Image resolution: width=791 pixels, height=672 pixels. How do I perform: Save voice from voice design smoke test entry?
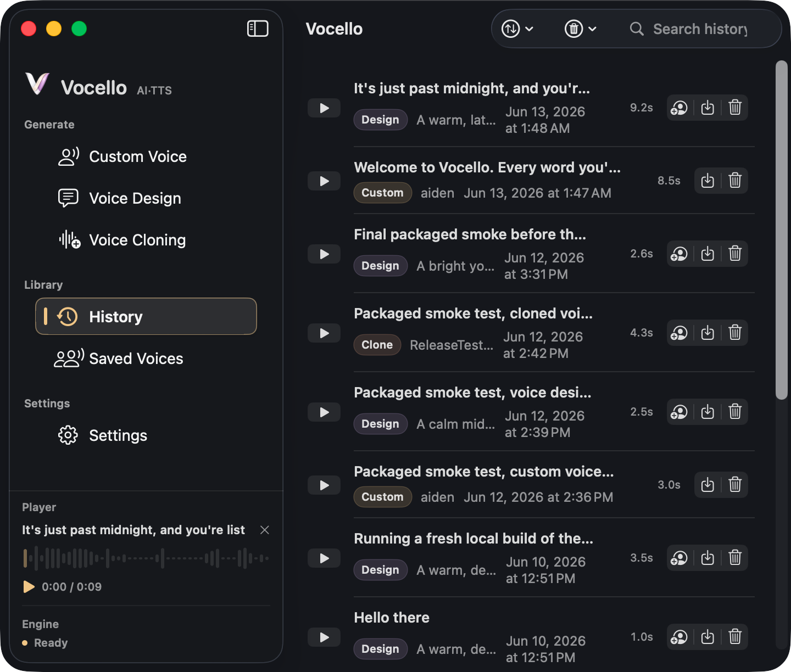[679, 412]
